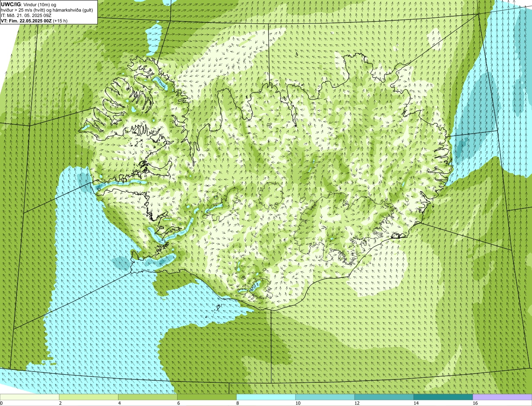This screenshot has height=406, width=532.
Task: Click the legend scale label "16"
Action: (475, 403)
